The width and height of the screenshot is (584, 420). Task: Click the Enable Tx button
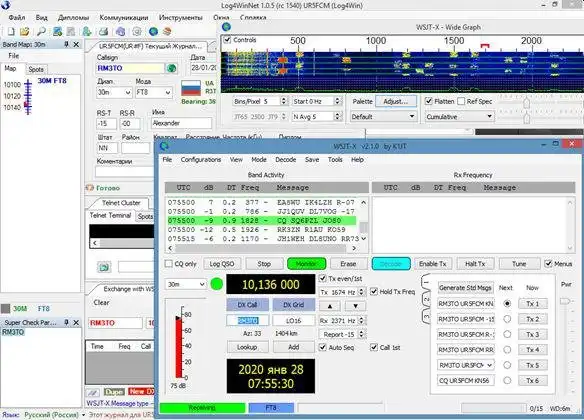pyautogui.click(x=433, y=264)
